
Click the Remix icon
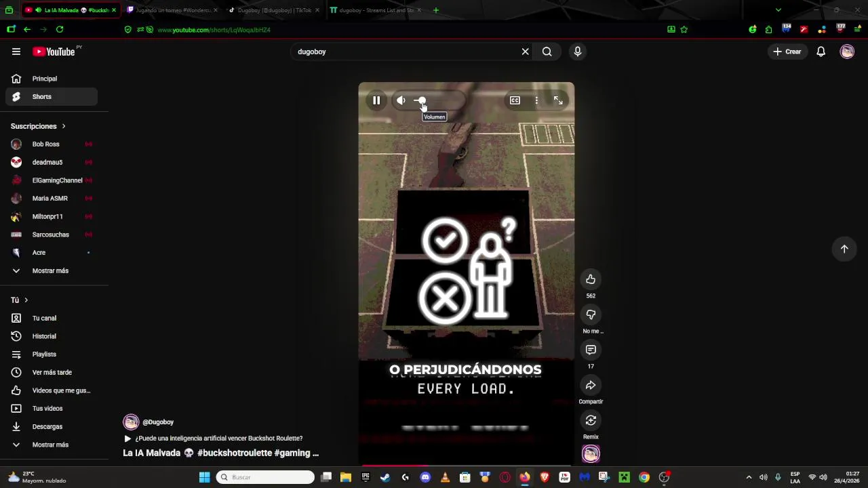pos(591,420)
